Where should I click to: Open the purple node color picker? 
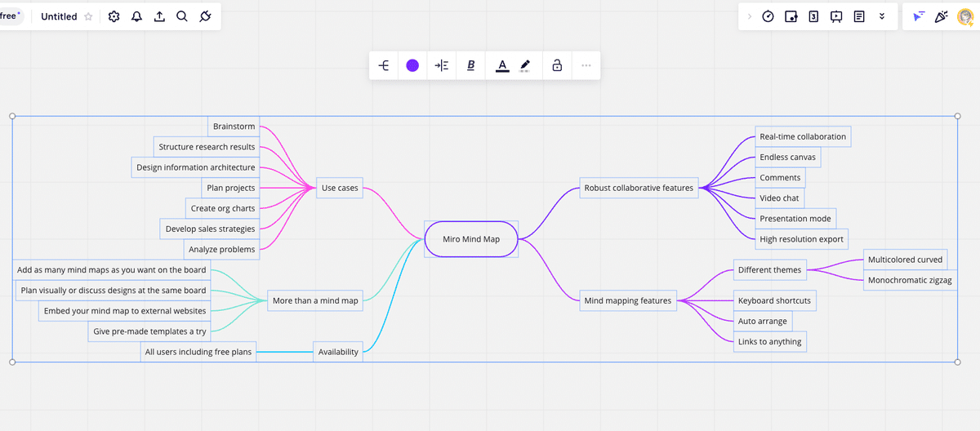point(412,65)
